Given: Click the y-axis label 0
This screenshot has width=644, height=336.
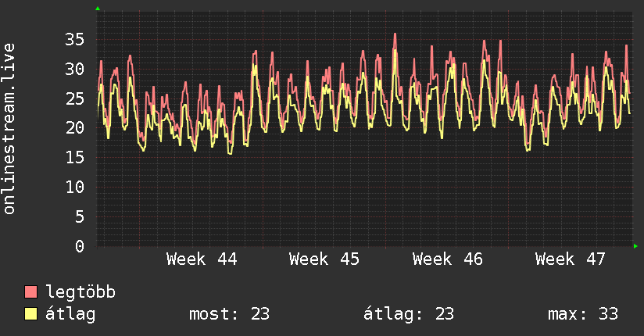Looking at the screenshot, I should click(80, 246).
